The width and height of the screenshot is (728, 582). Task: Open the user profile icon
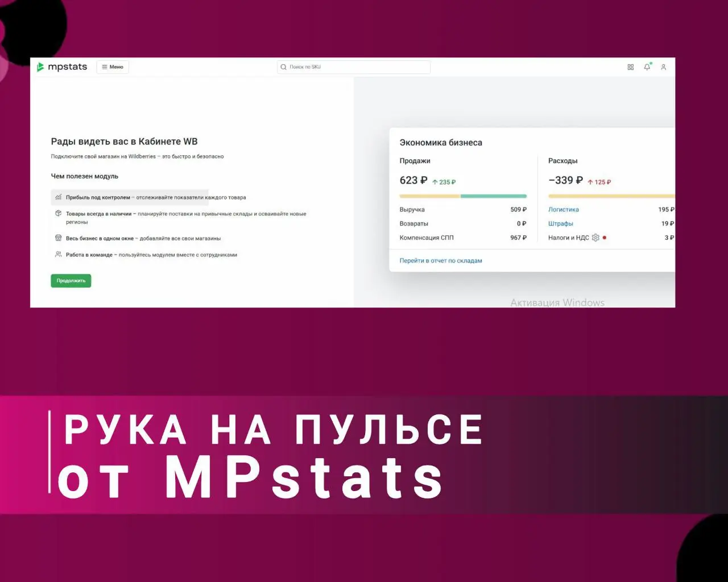663,67
